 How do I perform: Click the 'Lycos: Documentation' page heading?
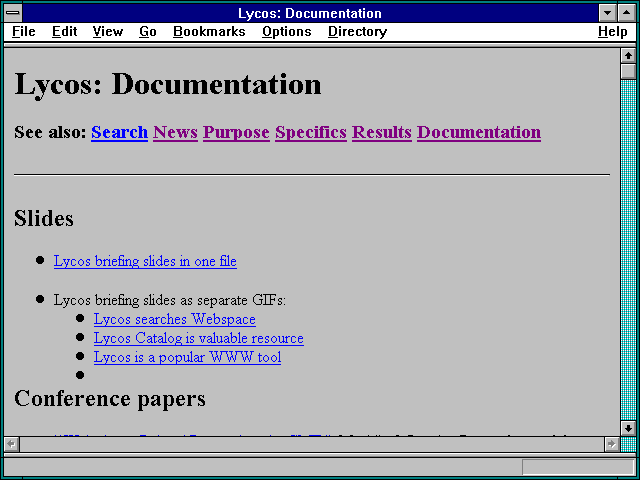click(168, 84)
